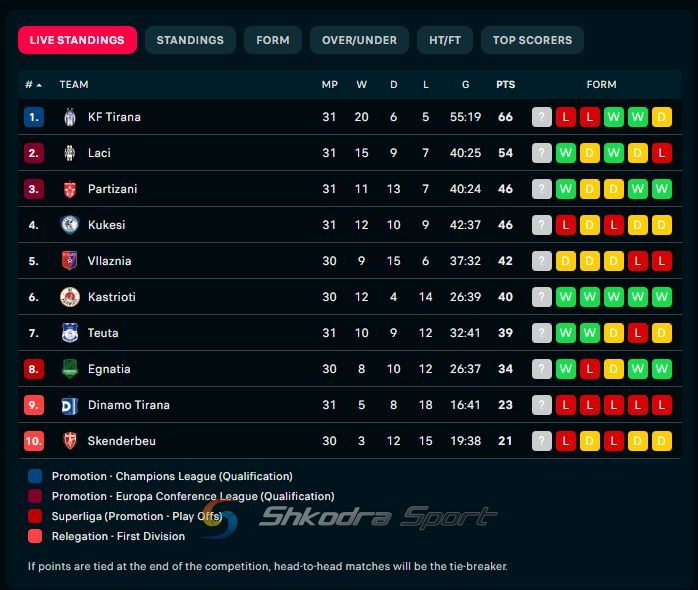Viewport: 698px width, 590px height.
Task: Select the Over/Under tab
Action: click(x=359, y=40)
